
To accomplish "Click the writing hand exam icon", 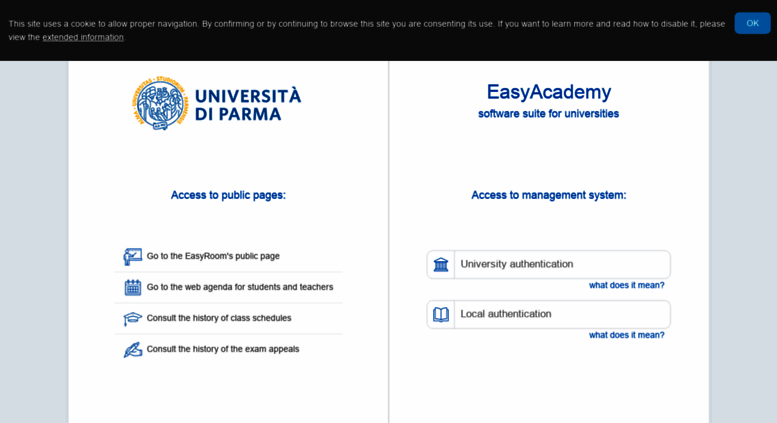I will 132,350.
